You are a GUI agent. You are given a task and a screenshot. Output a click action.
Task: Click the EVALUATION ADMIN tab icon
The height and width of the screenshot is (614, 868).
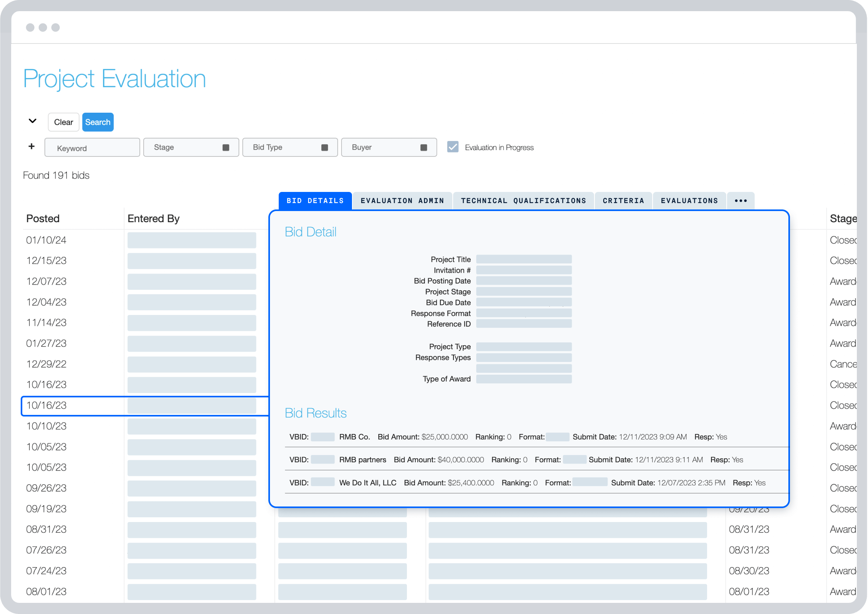(x=403, y=201)
